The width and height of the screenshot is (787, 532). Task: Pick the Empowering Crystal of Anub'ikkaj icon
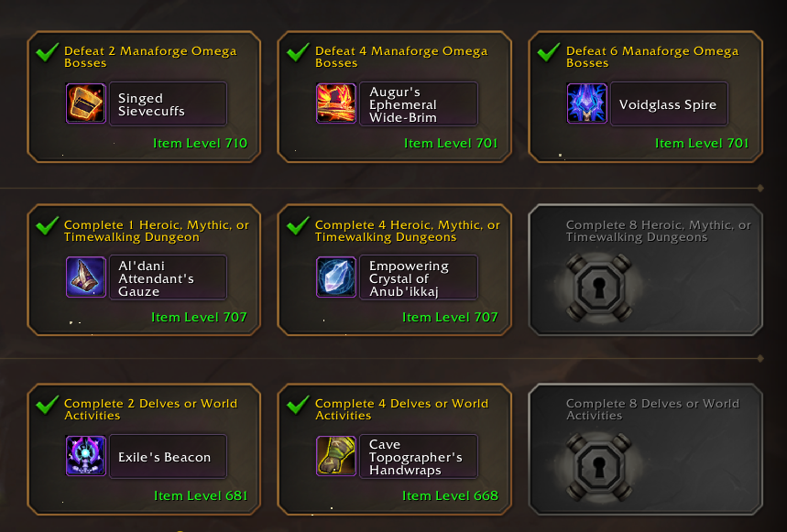336,277
